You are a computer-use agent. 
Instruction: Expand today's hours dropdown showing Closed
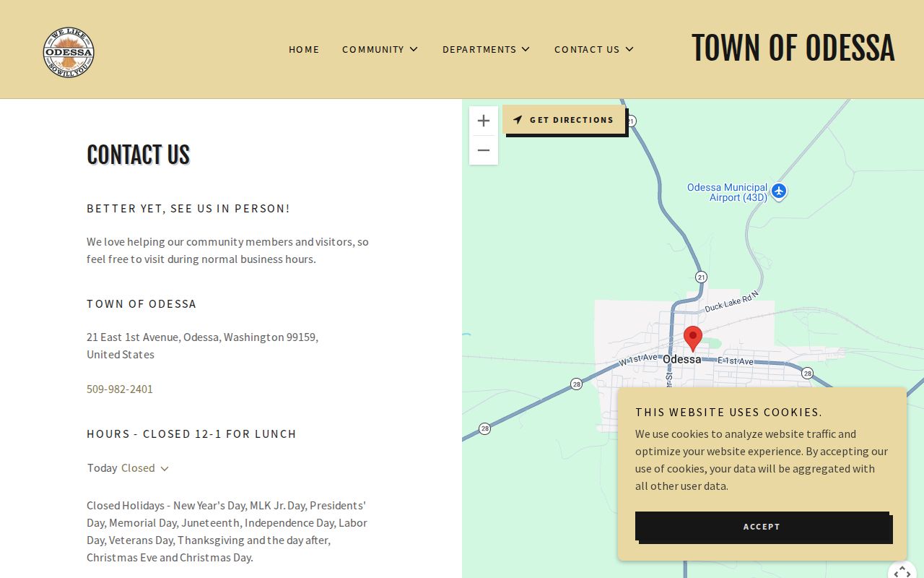pos(128,468)
